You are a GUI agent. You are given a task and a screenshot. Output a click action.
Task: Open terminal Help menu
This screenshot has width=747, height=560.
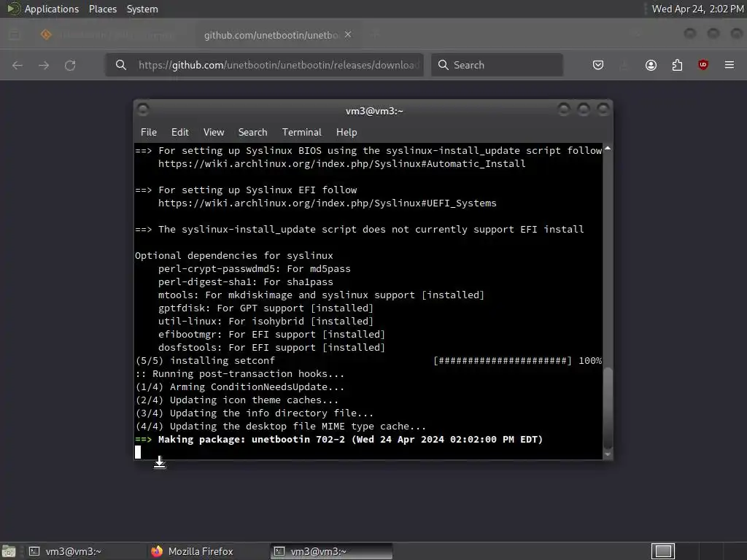(x=347, y=133)
